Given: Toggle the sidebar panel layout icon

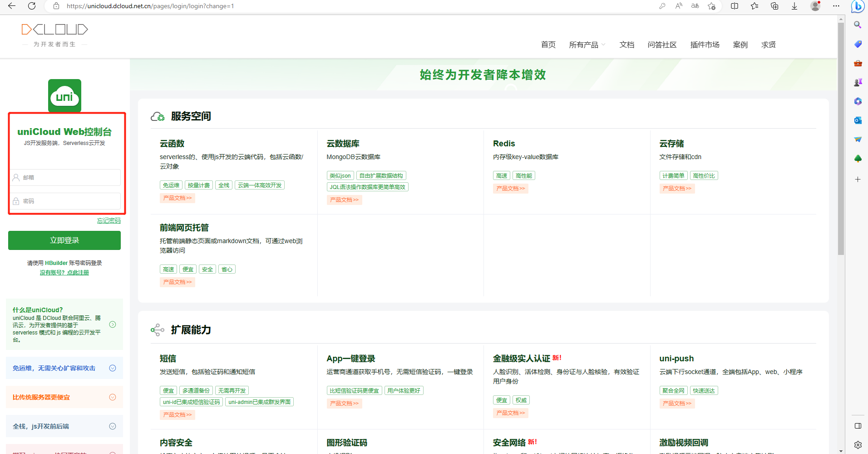Looking at the screenshot, I should [858, 426].
